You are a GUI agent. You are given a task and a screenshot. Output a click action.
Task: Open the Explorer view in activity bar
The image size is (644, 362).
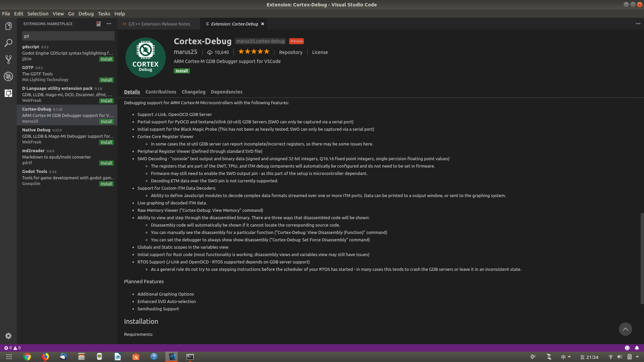8,26
